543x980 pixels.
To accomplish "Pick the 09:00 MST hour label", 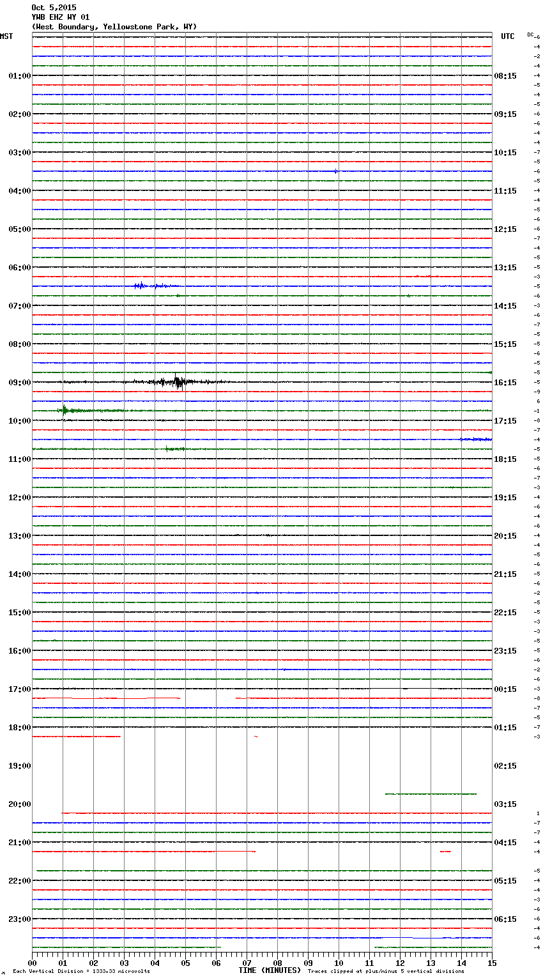I will (x=20, y=383).
